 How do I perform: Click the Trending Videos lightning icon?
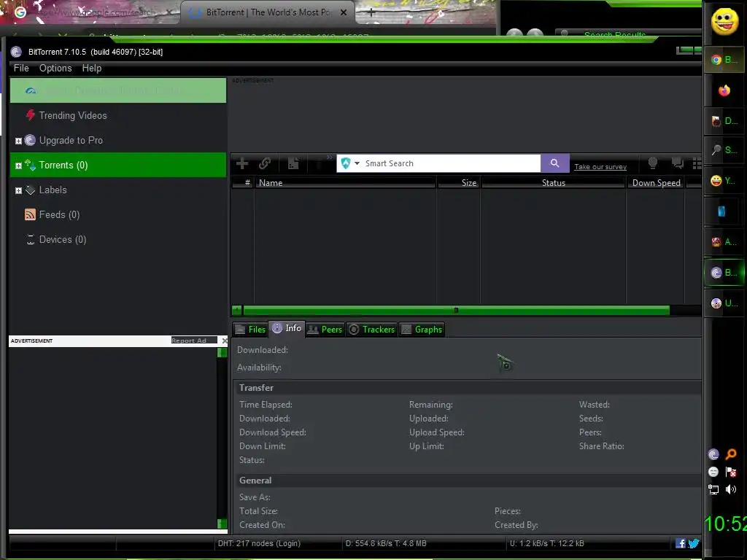coord(31,114)
